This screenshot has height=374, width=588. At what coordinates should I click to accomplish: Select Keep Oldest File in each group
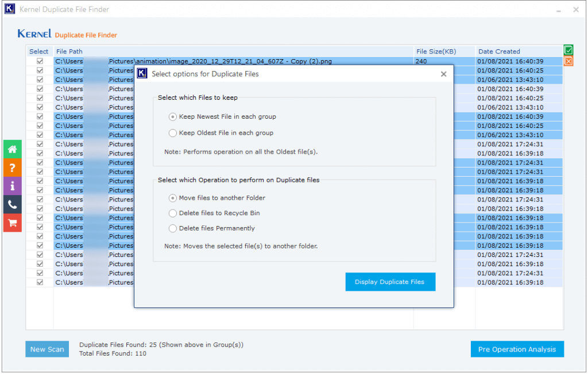pos(173,133)
